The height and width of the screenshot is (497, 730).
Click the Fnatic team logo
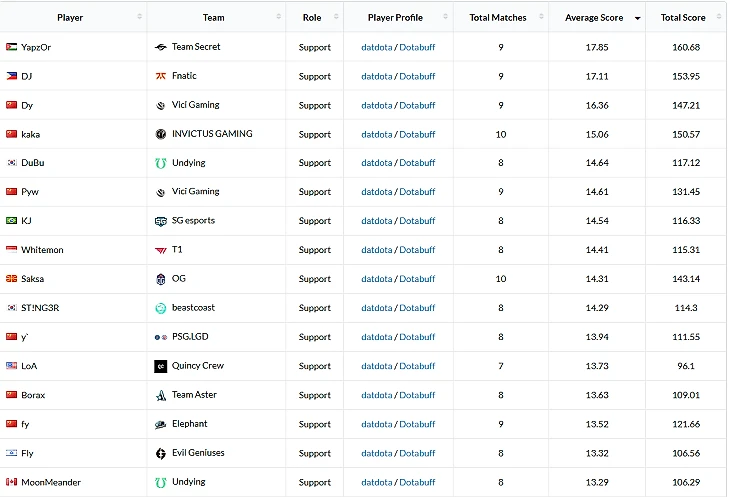tap(161, 76)
